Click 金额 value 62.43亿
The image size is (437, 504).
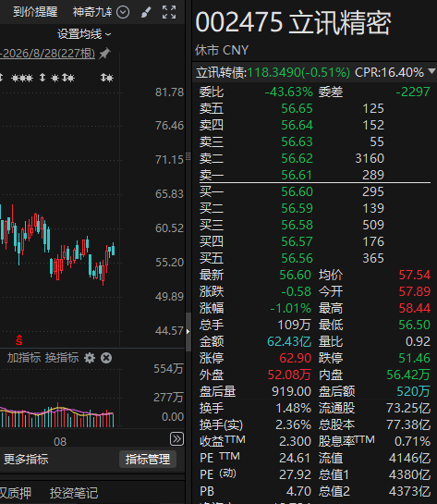pos(289,341)
